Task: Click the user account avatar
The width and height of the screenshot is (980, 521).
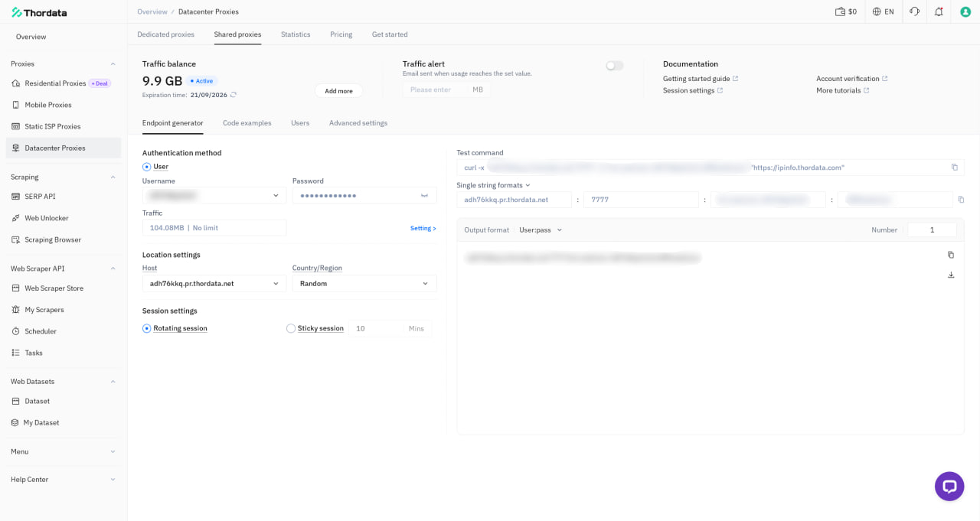Action: [x=965, y=11]
